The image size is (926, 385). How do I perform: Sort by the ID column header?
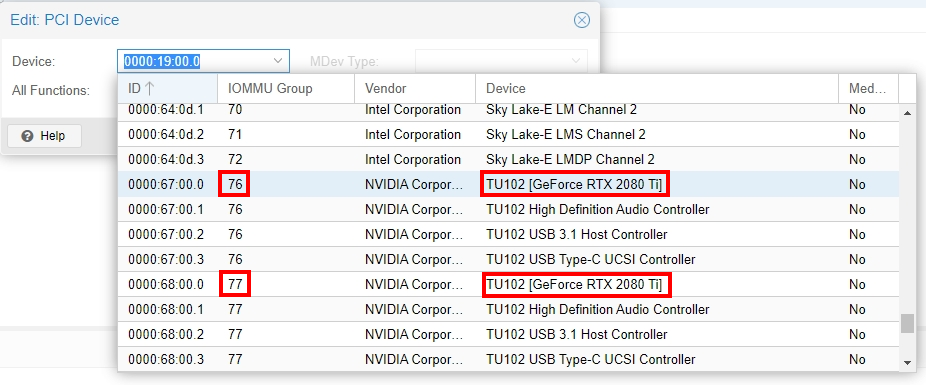tap(167, 89)
